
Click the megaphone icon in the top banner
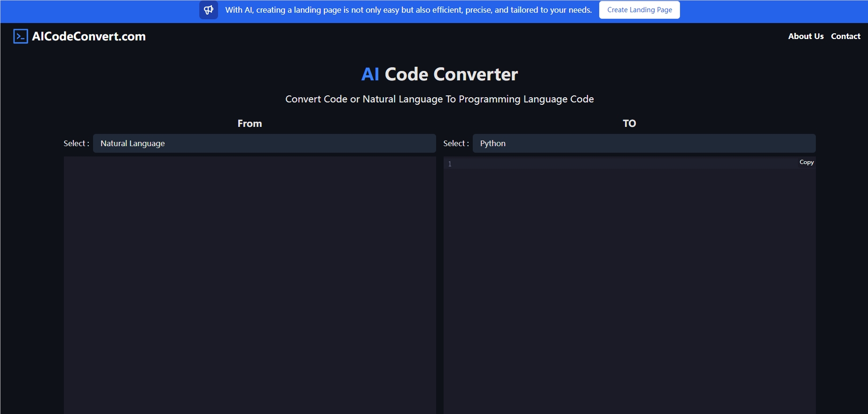click(208, 10)
